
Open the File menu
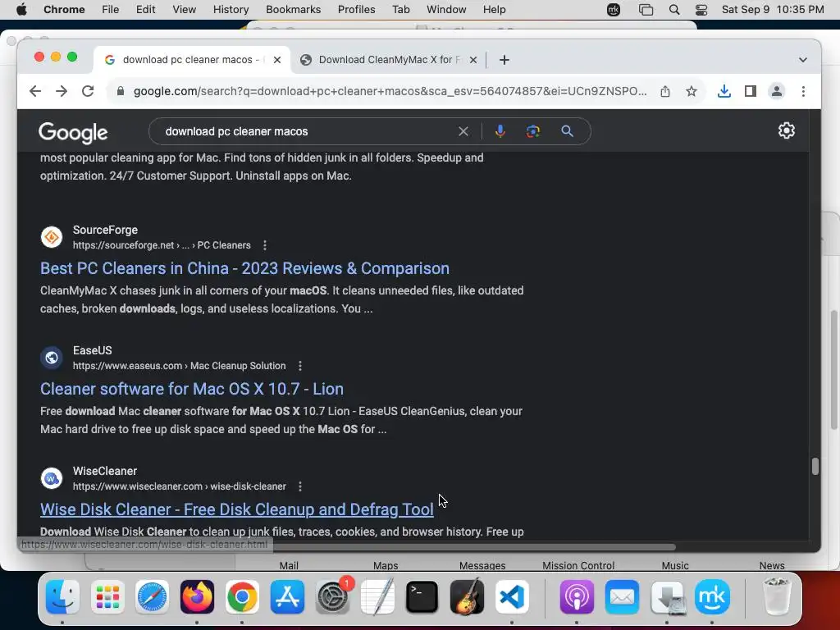111,10
